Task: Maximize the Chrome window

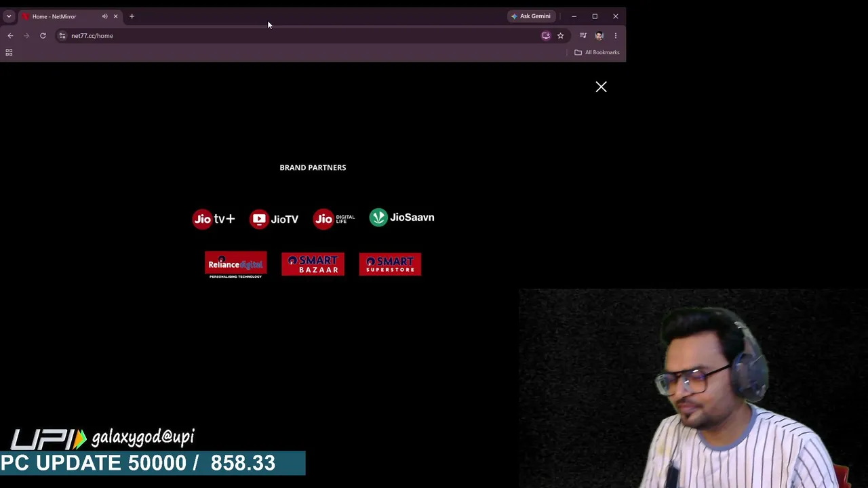Action: [595, 16]
